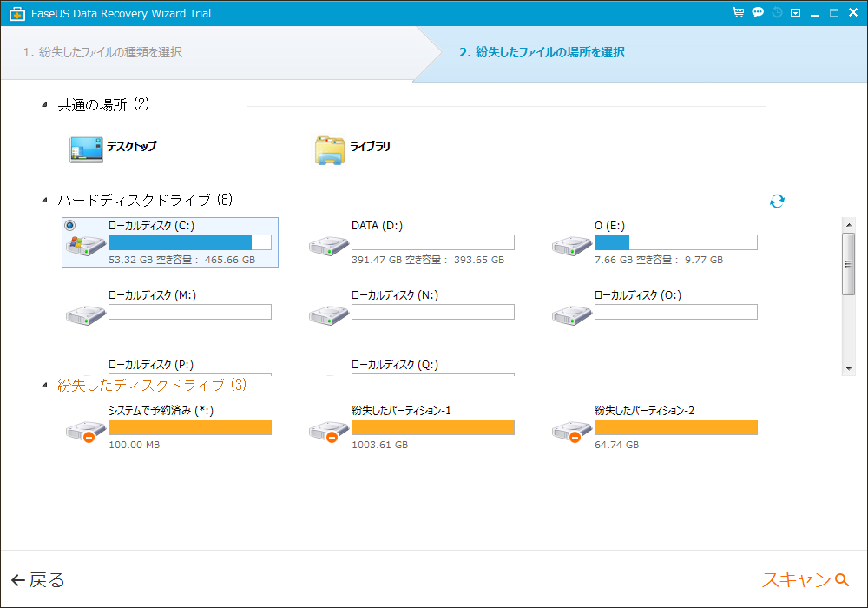868x608 pixels.
Task: Click the drive list scrollbar thumb
Action: tap(849, 263)
